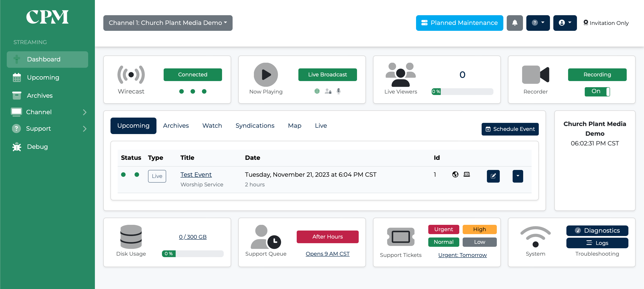Click the Now Playing play icon
644x289 pixels.
coord(266,75)
